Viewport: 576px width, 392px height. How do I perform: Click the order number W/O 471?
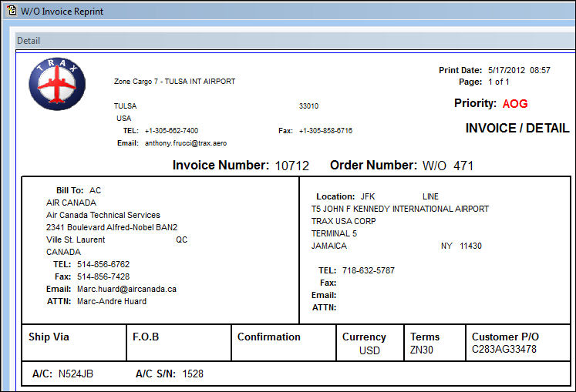448,166
